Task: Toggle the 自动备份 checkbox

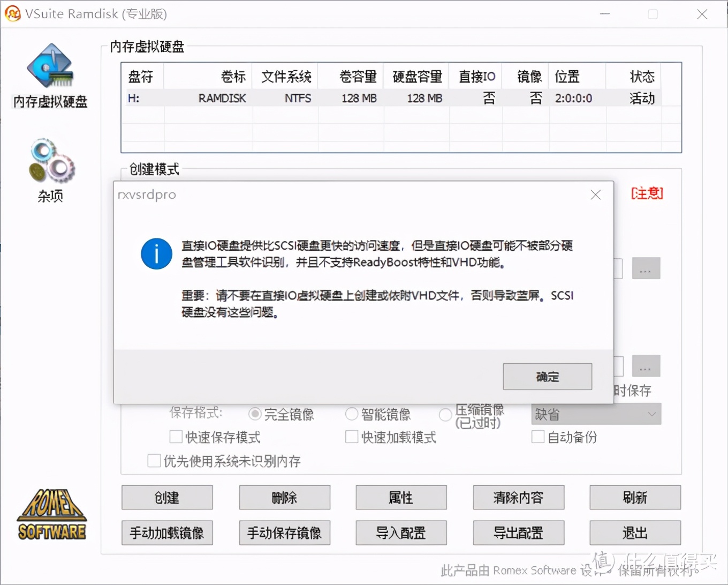Action: pyautogui.click(x=538, y=437)
